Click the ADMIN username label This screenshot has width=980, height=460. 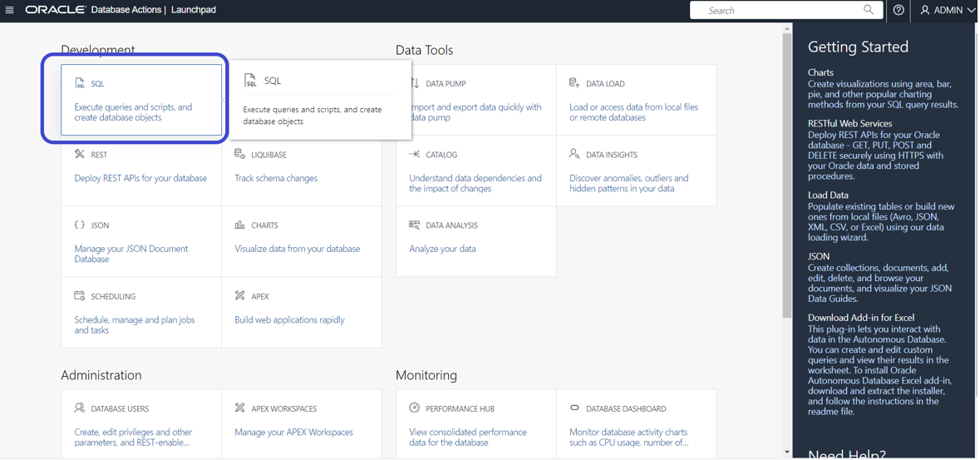[948, 11]
